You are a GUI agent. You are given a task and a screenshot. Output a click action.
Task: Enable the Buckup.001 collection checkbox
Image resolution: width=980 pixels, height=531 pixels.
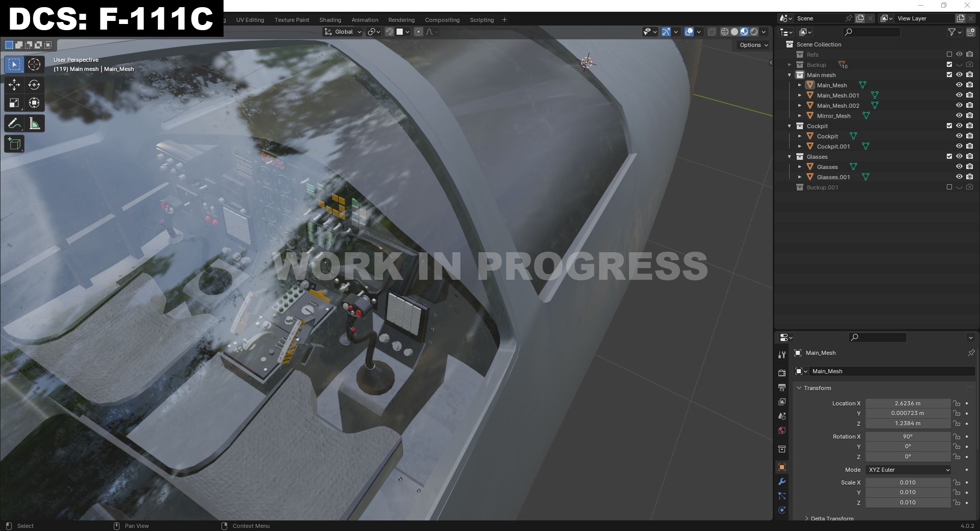(x=949, y=187)
